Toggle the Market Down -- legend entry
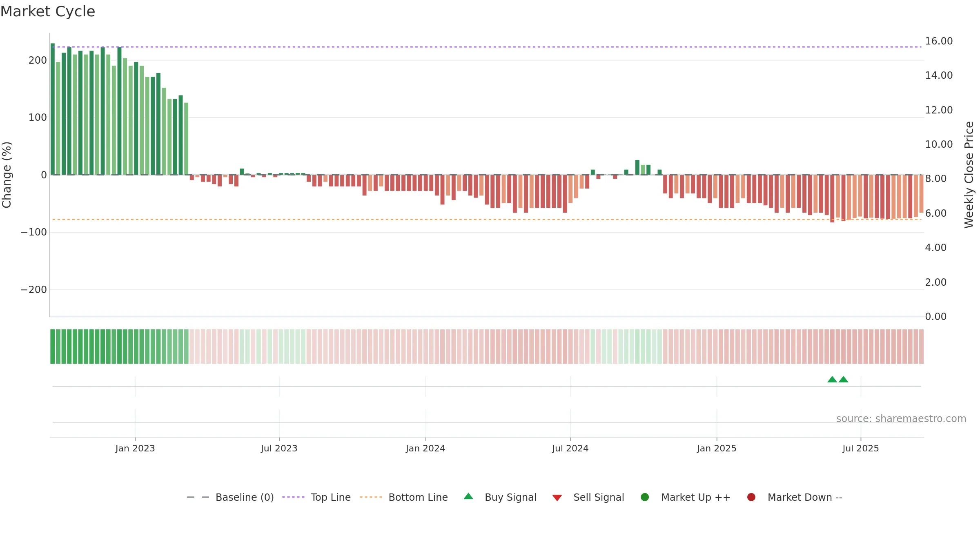The image size is (980, 551). pyautogui.click(x=794, y=497)
